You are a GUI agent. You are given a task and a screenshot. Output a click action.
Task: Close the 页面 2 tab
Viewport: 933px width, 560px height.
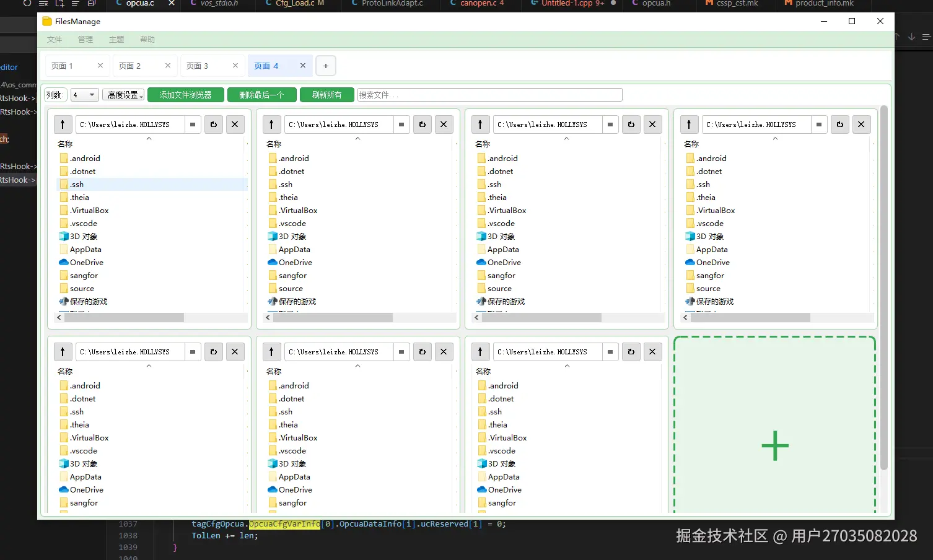(x=168, y=66)
